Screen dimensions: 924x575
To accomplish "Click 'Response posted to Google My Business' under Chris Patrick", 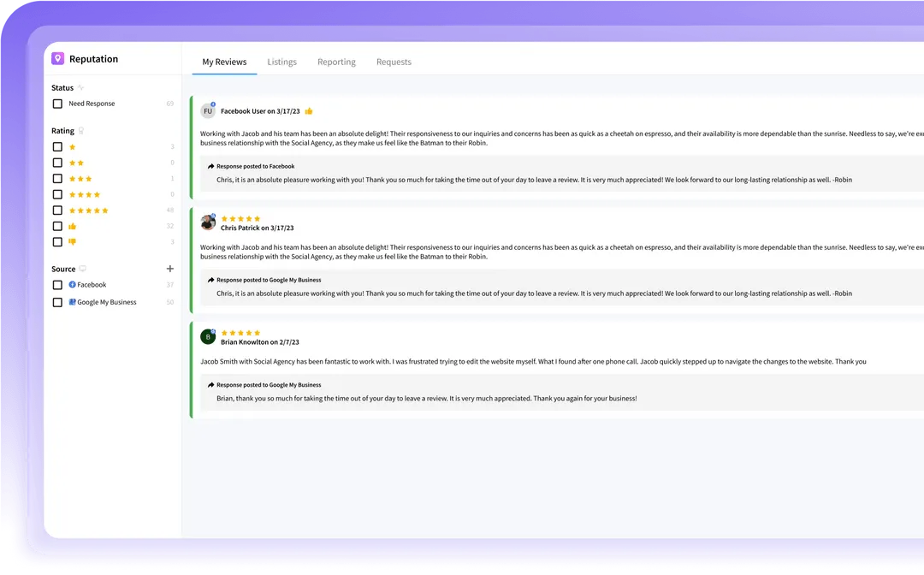I will (x=269, y=280).
